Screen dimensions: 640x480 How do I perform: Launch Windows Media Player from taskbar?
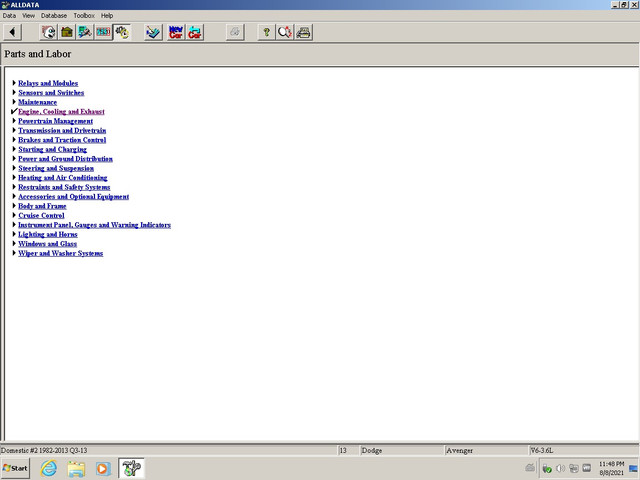point(103,468)
